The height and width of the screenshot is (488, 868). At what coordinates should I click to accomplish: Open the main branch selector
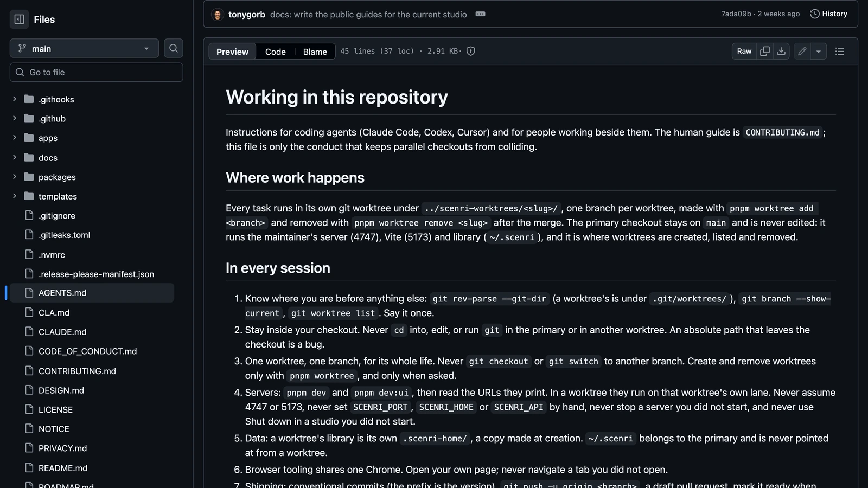[84, 48]
